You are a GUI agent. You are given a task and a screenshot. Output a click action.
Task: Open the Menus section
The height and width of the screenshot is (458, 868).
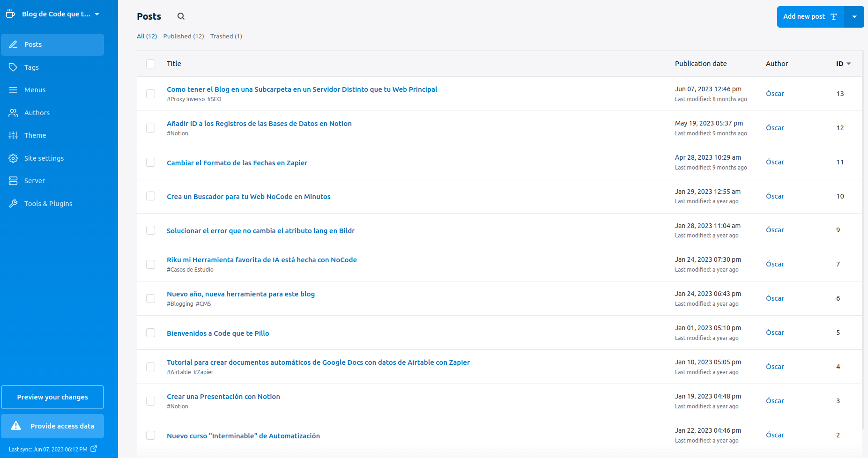click(35, 89)
